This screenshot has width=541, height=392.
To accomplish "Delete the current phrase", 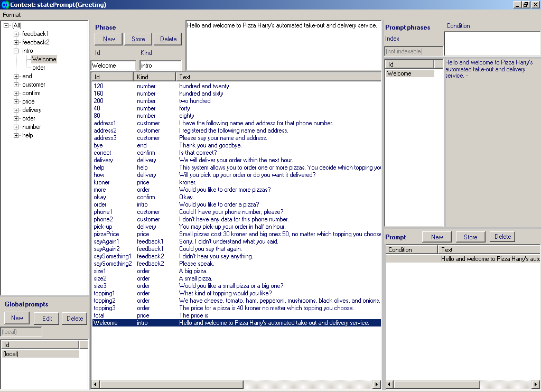I will 168,39.
